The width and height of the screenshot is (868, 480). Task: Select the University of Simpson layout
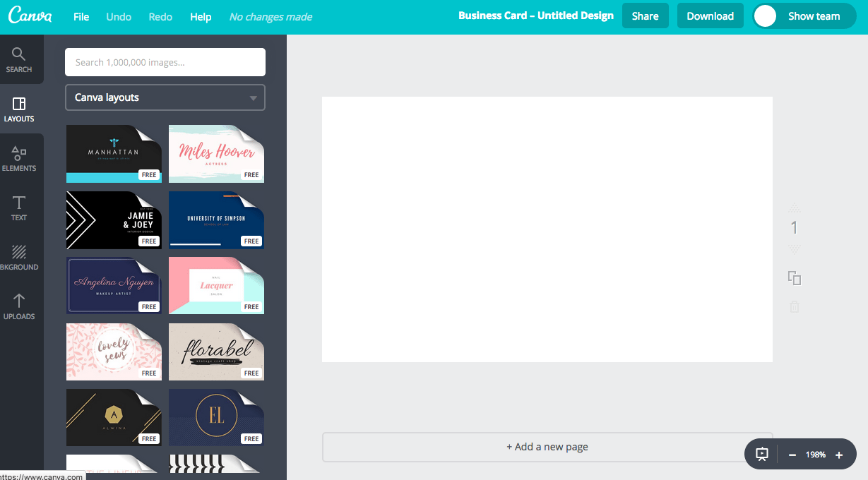coord(216,220)
